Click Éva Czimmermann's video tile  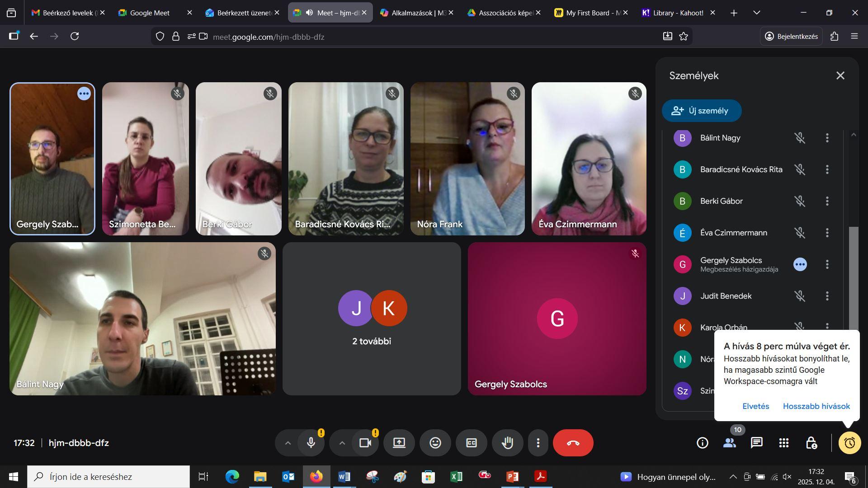(x=589, y=159)
